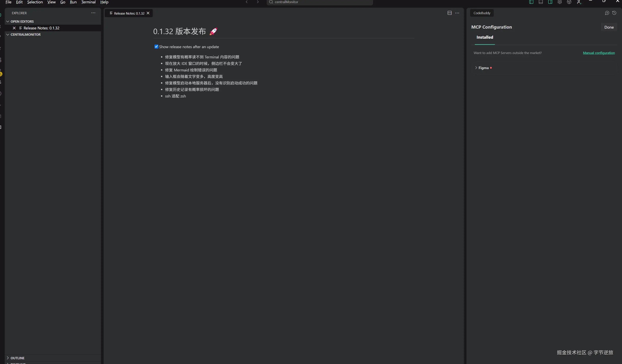Toggle the primary sidebar layout icon

pos(531,2)
